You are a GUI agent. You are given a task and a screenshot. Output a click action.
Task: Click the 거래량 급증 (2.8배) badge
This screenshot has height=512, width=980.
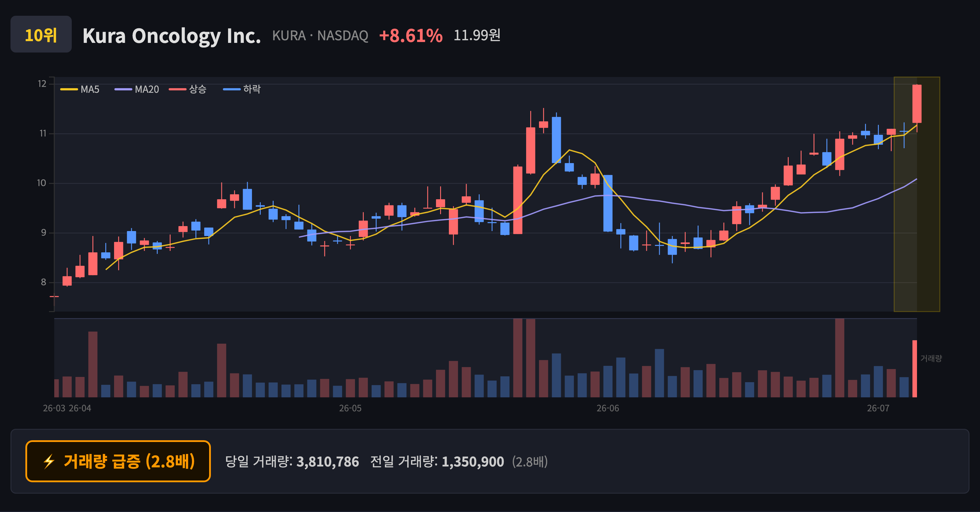tap(118, 461)
